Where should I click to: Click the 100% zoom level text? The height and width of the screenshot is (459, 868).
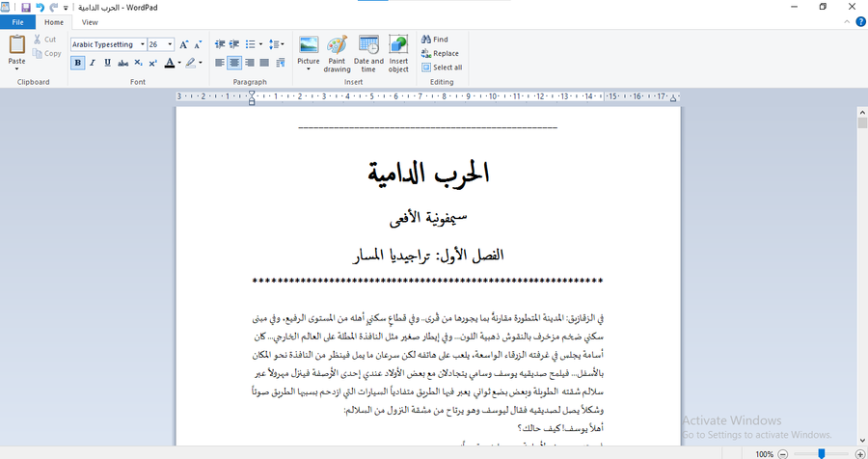(764, 454)
